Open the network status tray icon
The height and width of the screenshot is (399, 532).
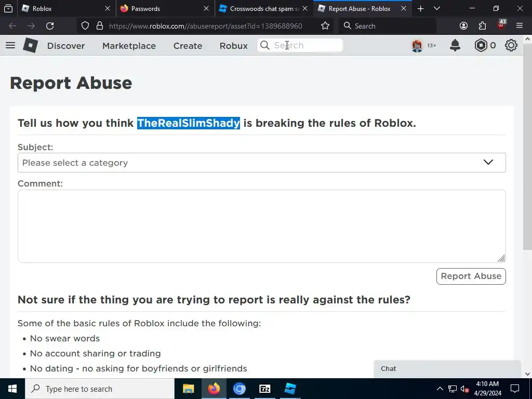coord(453,389)
